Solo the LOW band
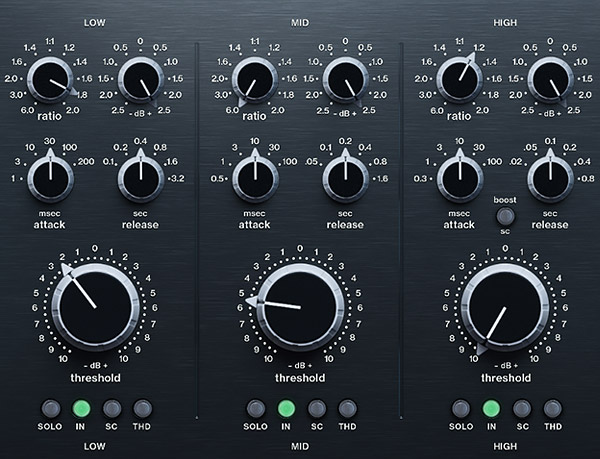This screenshot has height=459, width=600. (50, 409)
